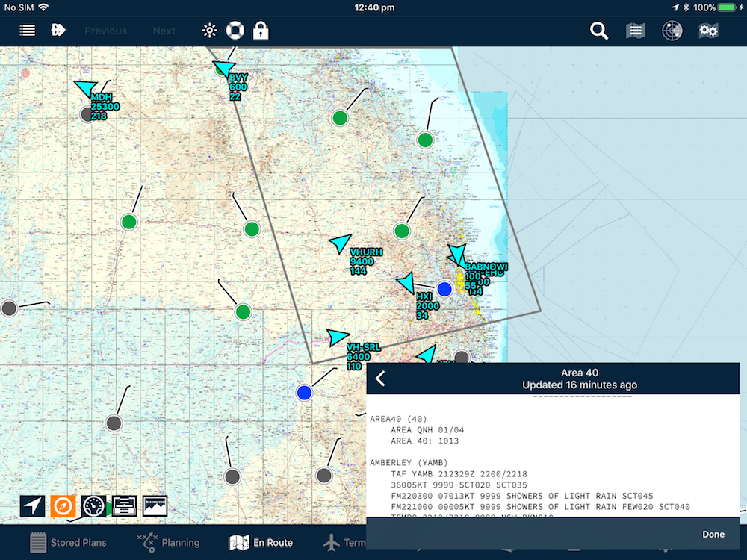Switch to Stored Plans tab
The image size is (747, 560).
click(x=68, y=542)
